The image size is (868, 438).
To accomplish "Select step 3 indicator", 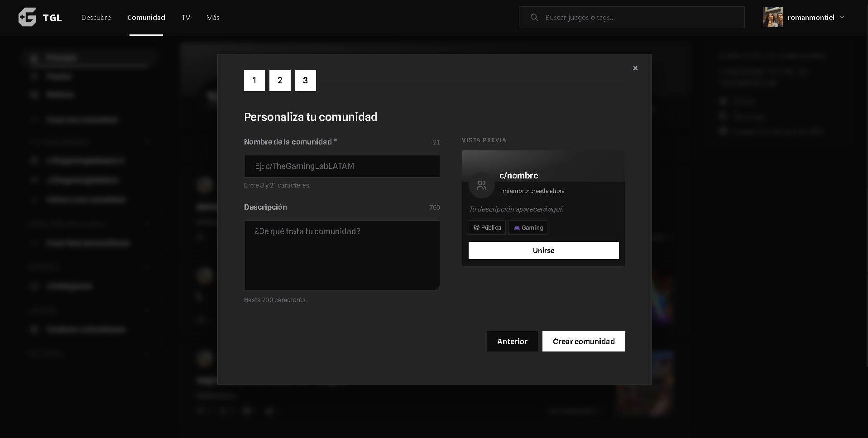I will [306, 80].
